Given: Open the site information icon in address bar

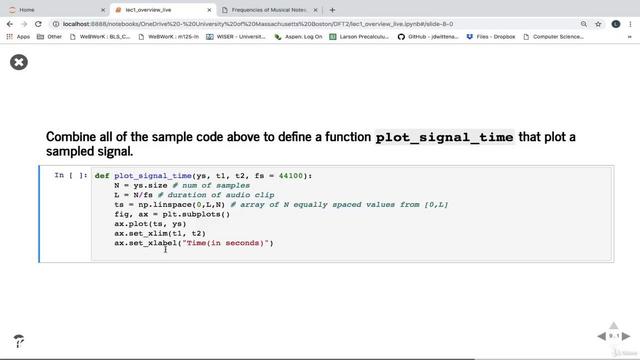Looking at the screenshot, I should (x=56, y=24).
